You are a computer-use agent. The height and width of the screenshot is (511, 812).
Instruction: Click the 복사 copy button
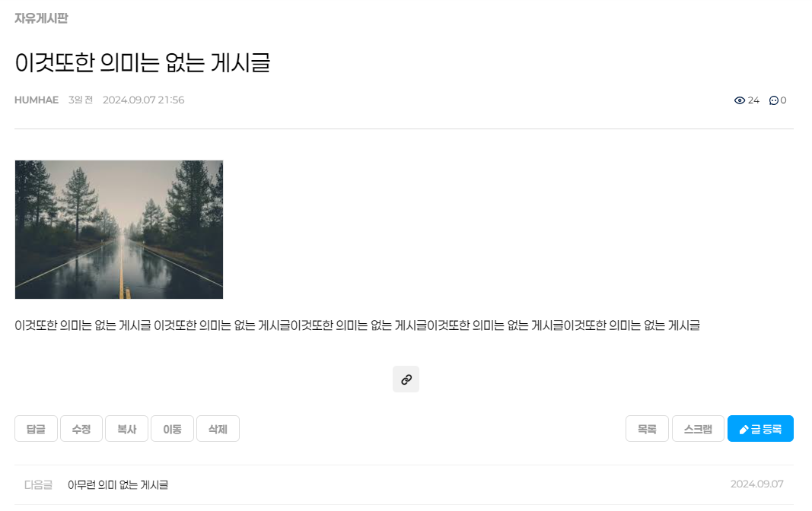click(x=127, y=429)
